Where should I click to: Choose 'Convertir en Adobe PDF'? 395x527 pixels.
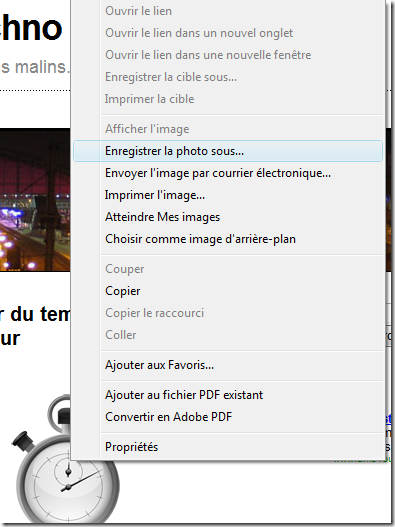228,417
